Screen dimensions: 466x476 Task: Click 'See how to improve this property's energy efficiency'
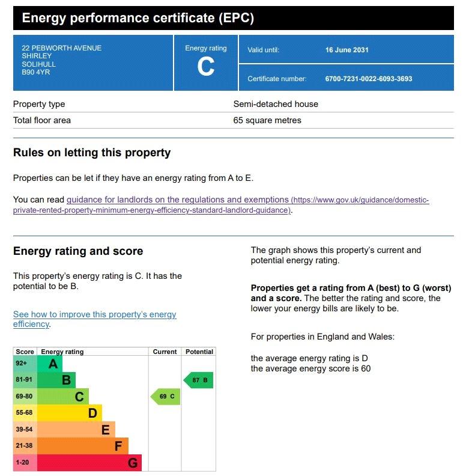point(95,319)
